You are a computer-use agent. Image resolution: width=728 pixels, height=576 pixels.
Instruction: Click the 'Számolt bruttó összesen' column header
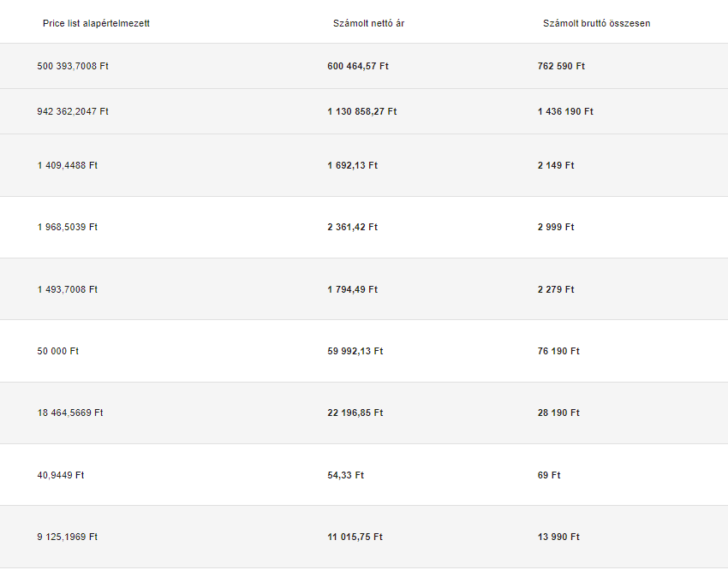(596, 23)
